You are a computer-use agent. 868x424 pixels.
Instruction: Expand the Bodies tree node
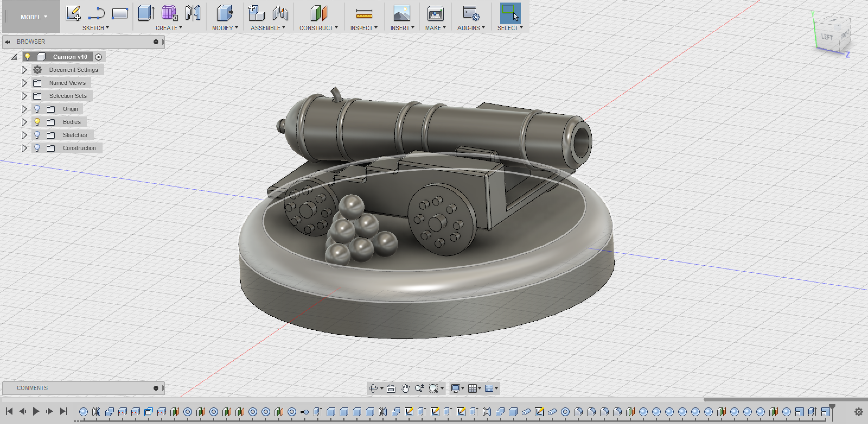click(x=24, y=122)
